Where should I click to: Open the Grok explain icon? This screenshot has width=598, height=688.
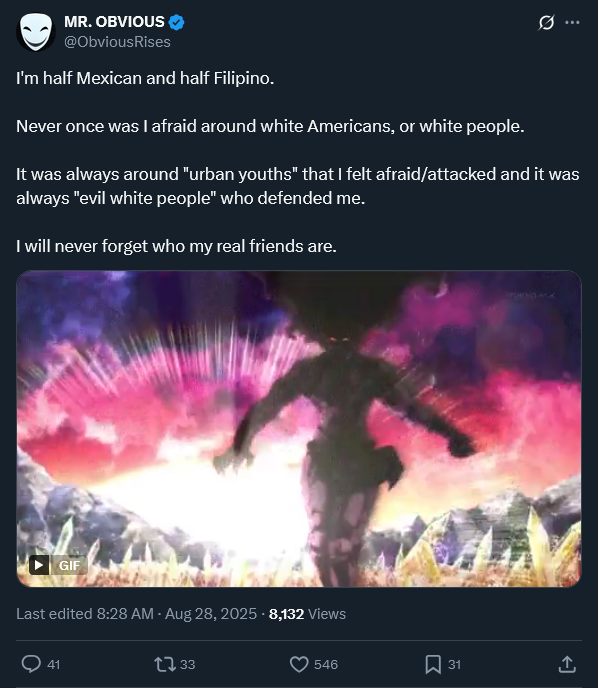546,22
